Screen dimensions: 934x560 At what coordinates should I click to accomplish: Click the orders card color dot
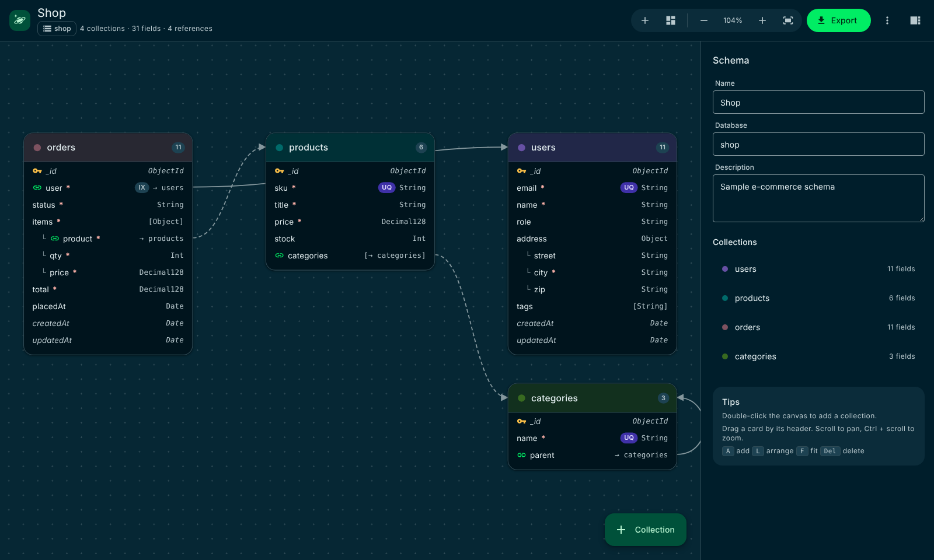[37, 148]
